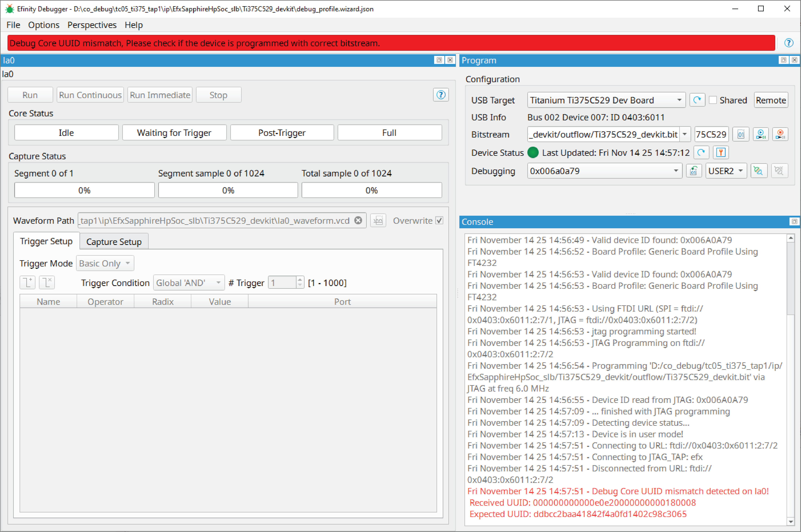801x532 pixels.
Task: Clear the Waveform Path field
Action: (358, 221)
